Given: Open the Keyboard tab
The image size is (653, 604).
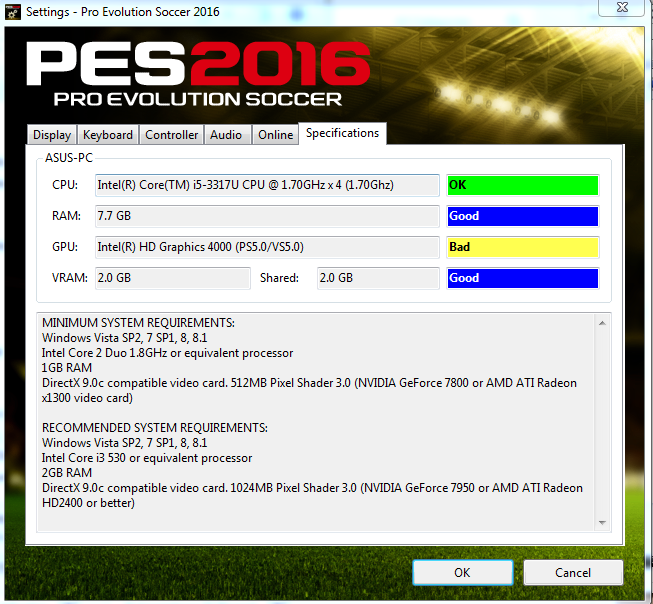Looking at the screenshot, I should click(x=108, y=135).
